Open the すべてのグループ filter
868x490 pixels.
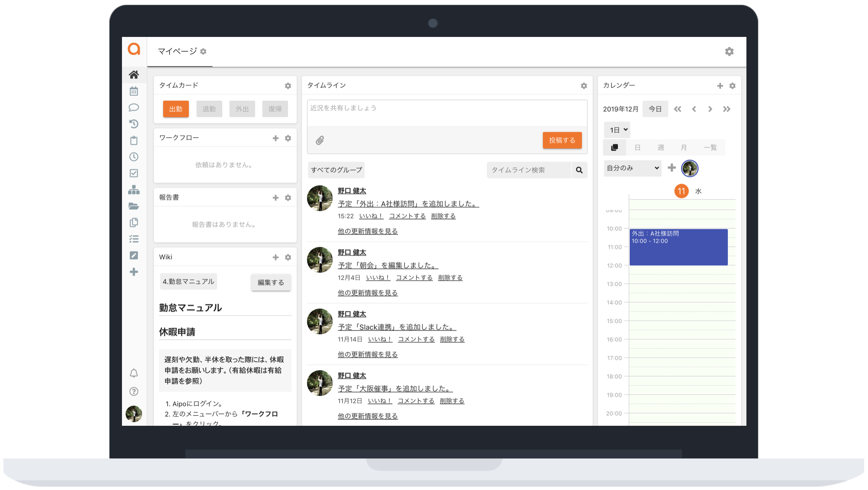pyautogui.click(x=336, y=170)
